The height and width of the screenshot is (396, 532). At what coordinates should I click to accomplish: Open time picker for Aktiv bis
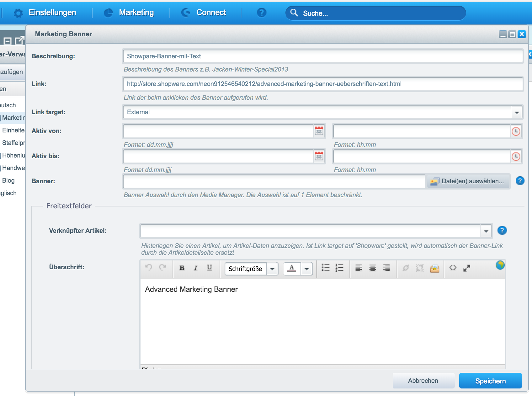(516, 156)
